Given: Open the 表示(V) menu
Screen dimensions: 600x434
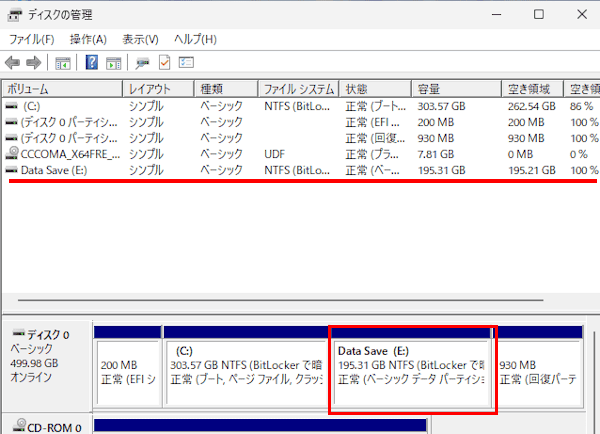Looking at the screenshot, I should (140, 39).
